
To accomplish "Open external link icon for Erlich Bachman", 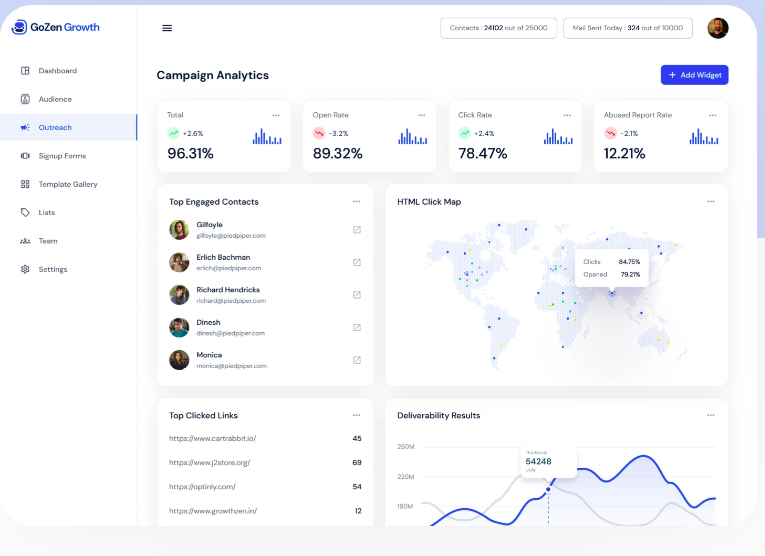I will [x=357, y=262].
